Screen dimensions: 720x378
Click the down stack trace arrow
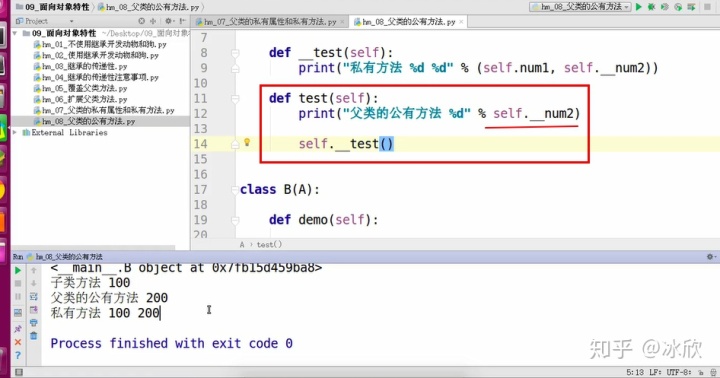pos(34,283)
